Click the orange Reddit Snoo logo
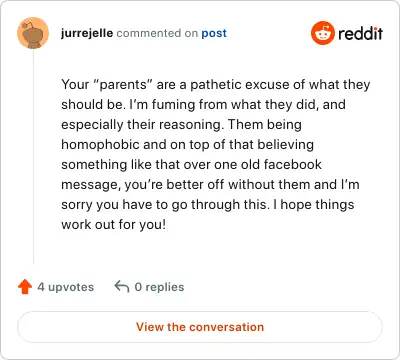Viewport: 400px width, 360px height. pyautogui.click(x=323, y=33)
